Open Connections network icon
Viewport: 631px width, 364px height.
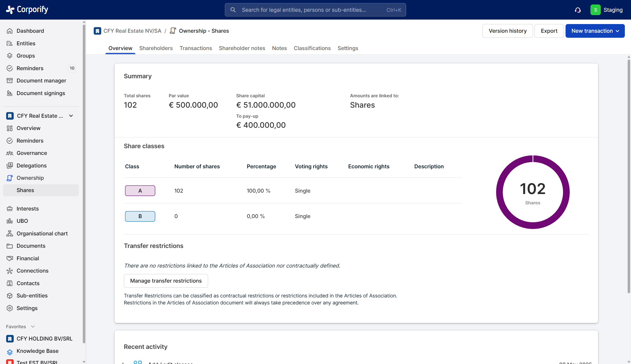tap(10, 271)
